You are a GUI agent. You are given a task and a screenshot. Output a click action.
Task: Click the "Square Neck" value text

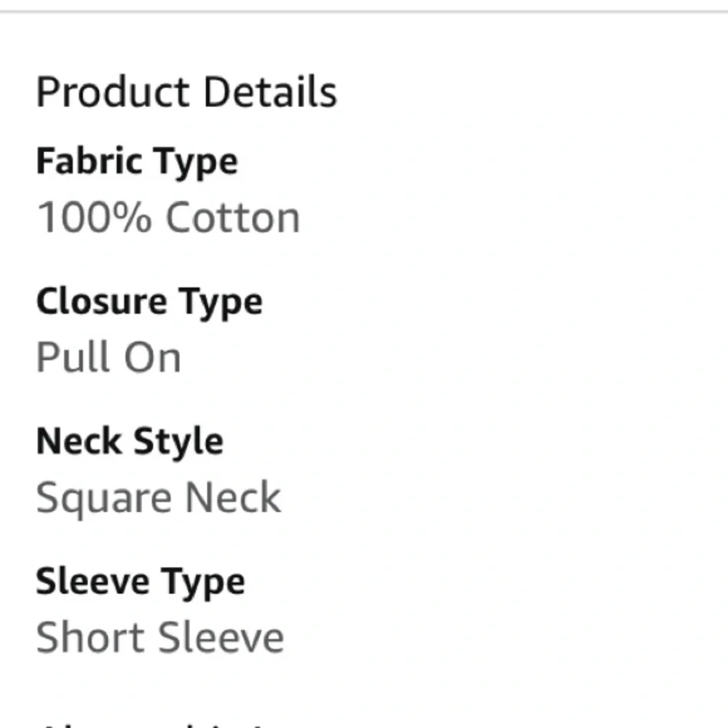tap(159, 498)
